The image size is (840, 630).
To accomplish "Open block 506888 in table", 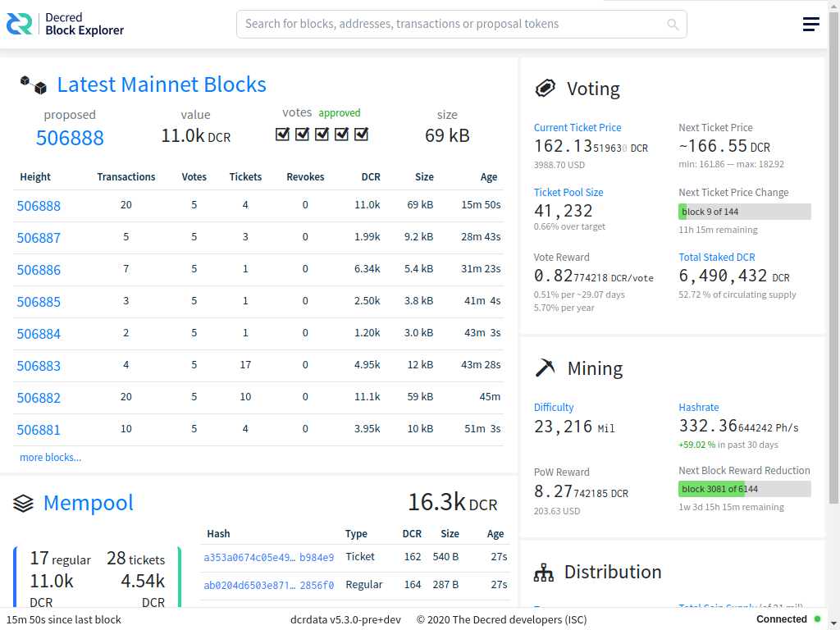I will point(39,206).
